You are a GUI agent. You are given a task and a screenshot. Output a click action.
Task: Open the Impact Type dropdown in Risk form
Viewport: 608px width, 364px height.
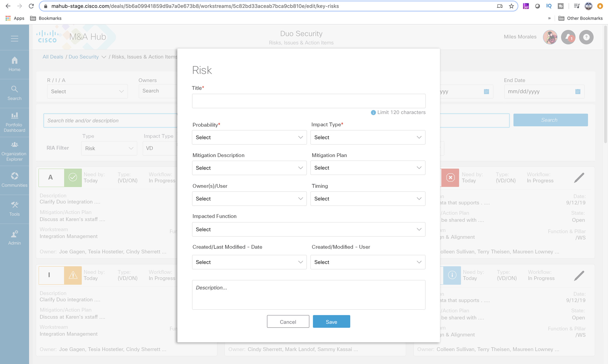pos(368,137)
